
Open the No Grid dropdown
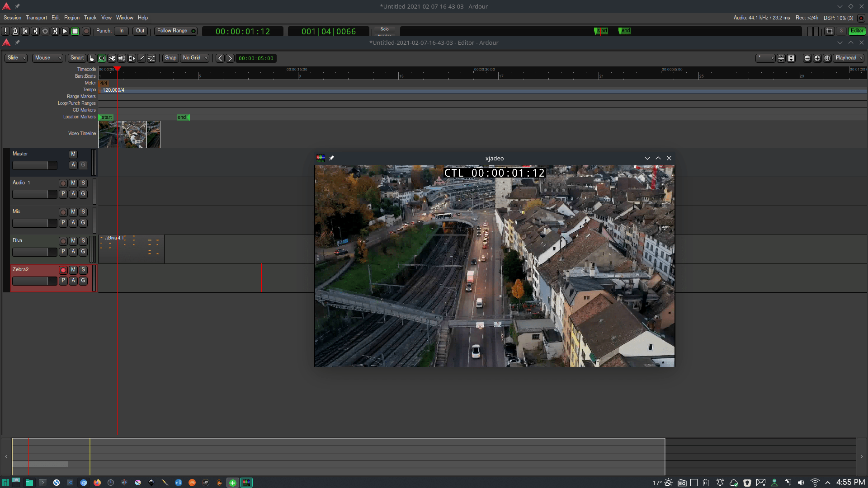point(195,58)
